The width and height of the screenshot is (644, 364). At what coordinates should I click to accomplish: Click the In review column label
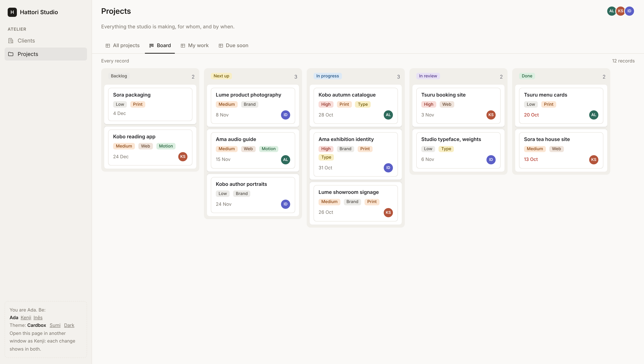click(428, 76)
